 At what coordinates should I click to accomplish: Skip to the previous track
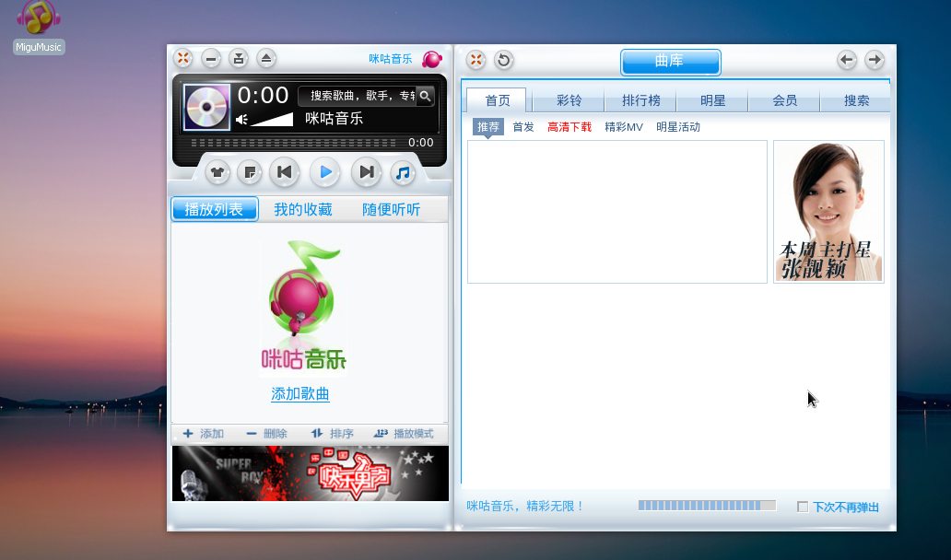pyautogui.click(x=284, y=172)
